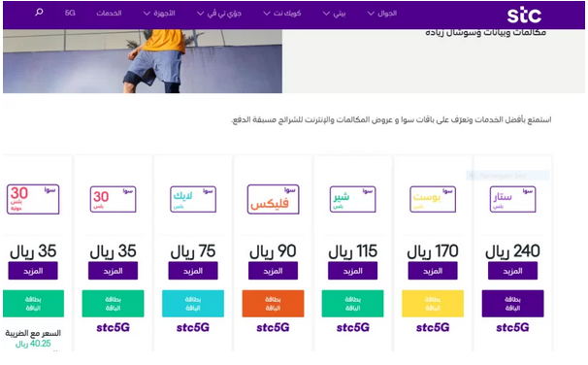
Task: Click المزيد button under 240 ريال
Action: click(512, 271)
